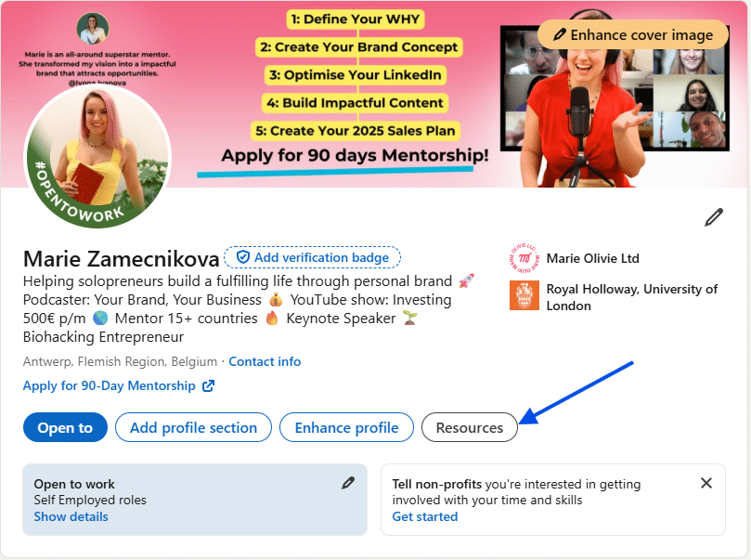Dismiss the non-profits suggestion card
Screen dimensions: 751x560
click(x=706, y=483)
